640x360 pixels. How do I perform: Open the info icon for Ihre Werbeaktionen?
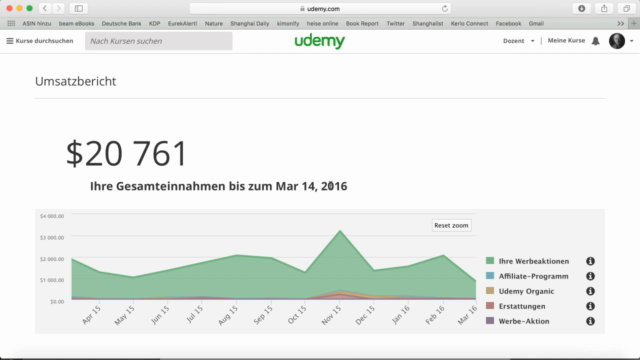click(590, 261)
